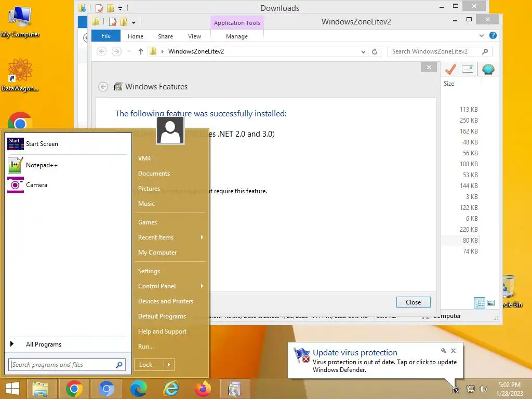
Task: Open Default Programs entry
Action: [162, 316]
